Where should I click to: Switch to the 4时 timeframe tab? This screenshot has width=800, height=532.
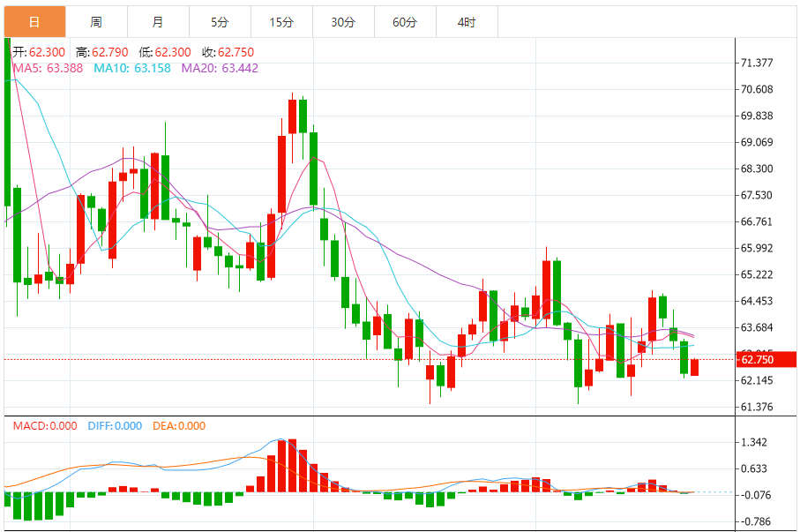tap(467, 22)
